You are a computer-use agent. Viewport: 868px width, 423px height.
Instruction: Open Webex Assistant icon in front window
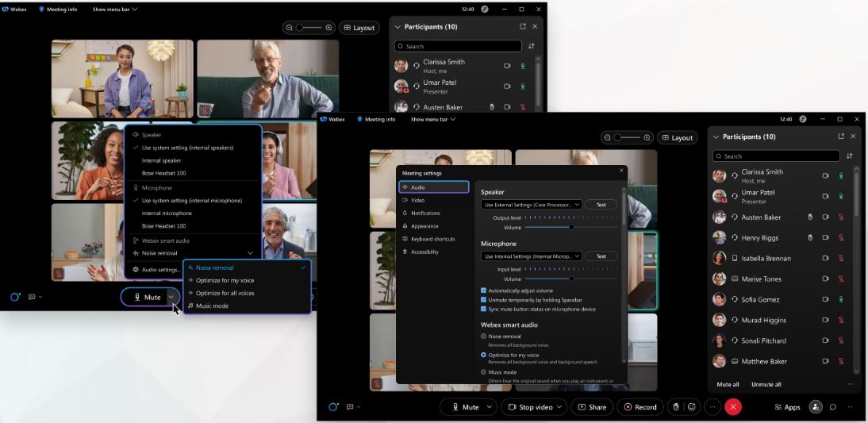click(x=333, y=407)
